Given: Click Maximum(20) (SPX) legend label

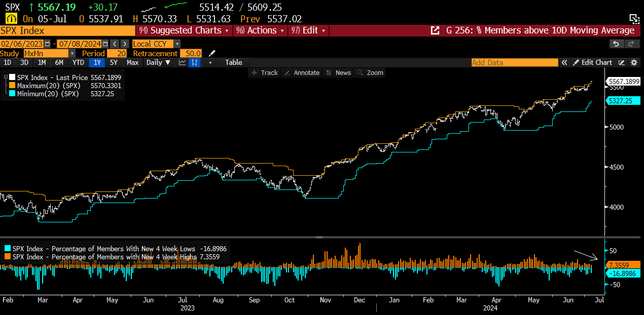Looking at the screenshot, I should click(48, 86).
